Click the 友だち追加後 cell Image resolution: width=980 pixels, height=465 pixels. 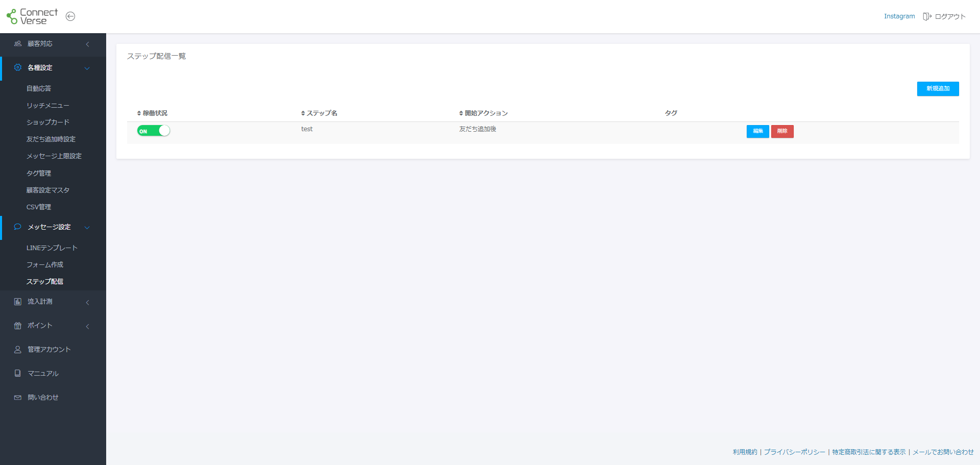pos(477,129)
